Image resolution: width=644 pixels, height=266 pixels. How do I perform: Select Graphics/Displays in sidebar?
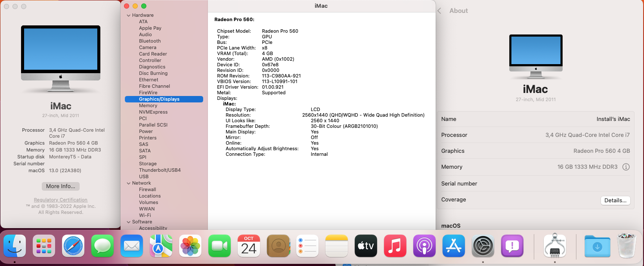click(x=164, y=99)
